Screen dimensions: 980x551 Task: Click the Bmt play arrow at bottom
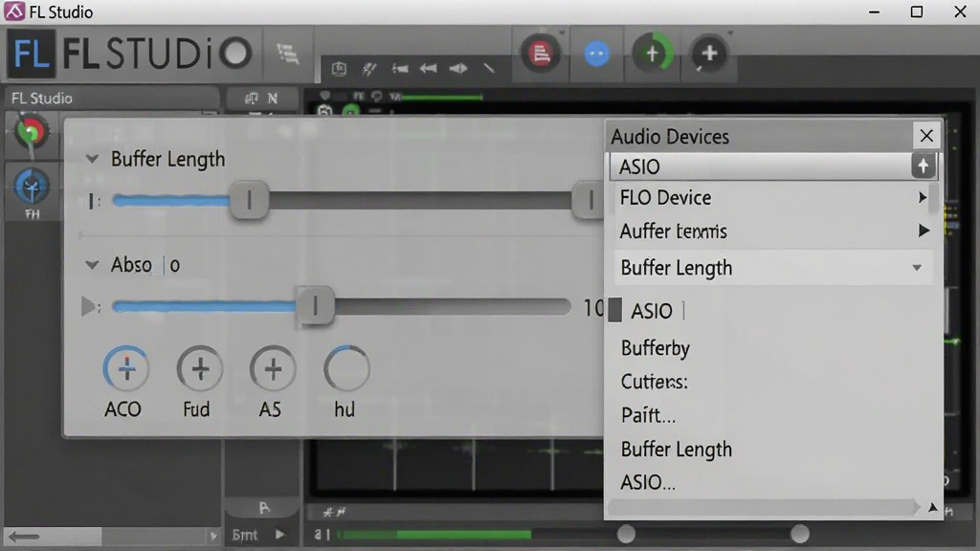tap(279, 535)
